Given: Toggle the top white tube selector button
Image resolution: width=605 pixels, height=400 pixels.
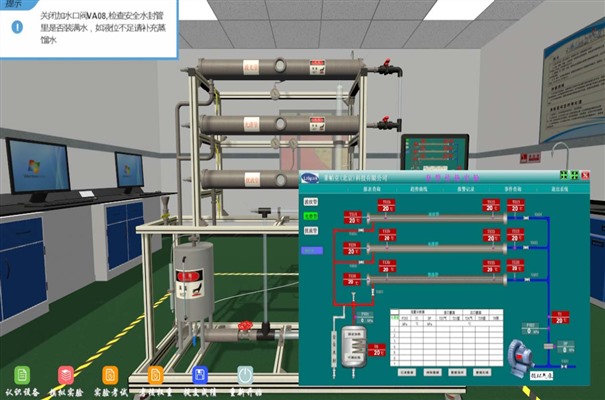Looking at the screenshot, I should coord(311,201).
